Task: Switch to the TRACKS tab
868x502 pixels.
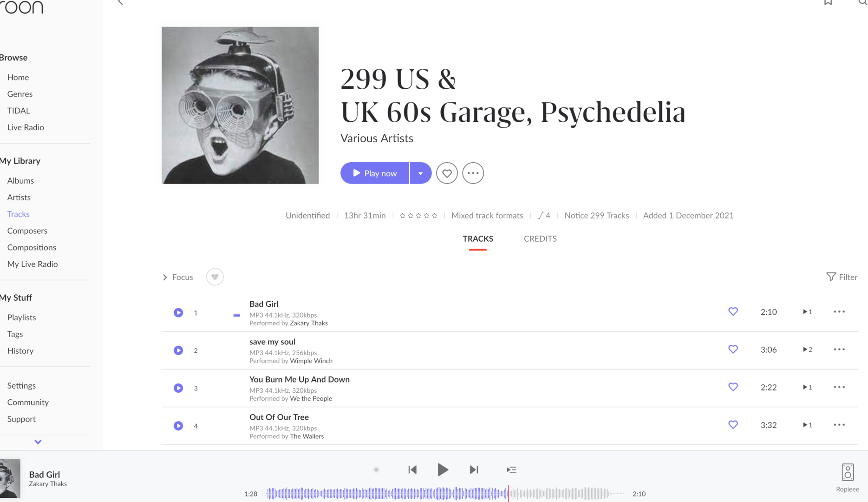Action: tap(478, 238)
